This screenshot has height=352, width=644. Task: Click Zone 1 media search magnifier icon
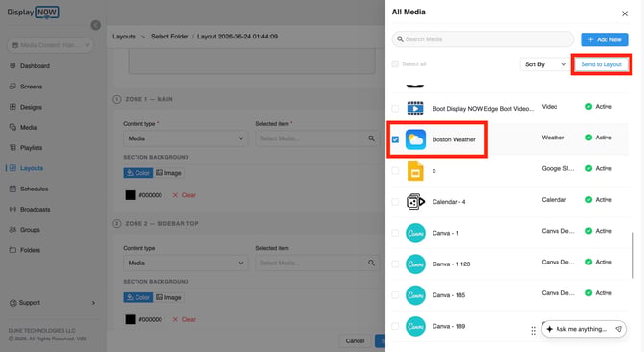[371, 138]
